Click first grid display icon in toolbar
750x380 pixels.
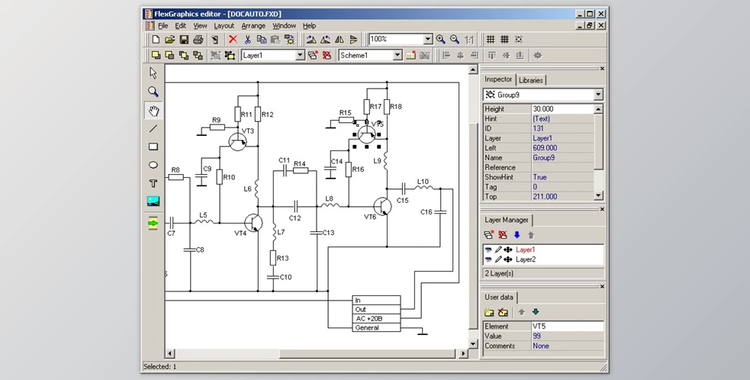pyautogui.click(x=490, y=39)
